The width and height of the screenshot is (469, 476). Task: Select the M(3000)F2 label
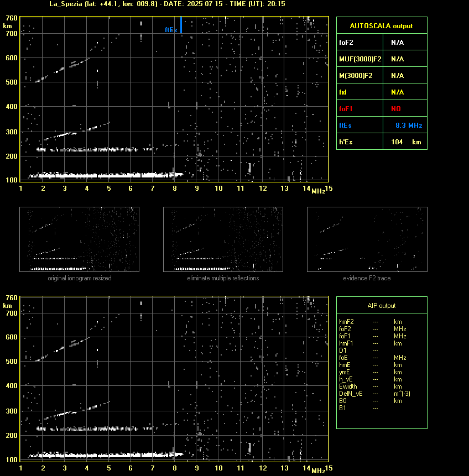356,76
